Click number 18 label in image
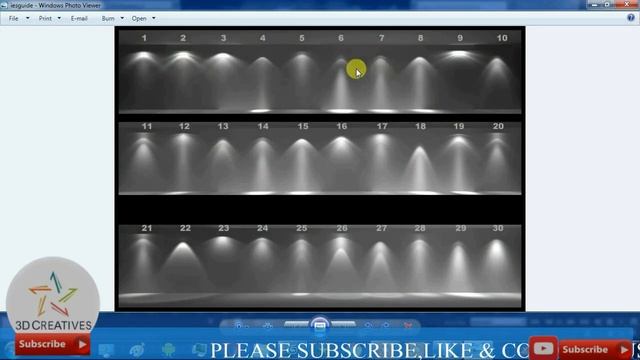 pos(420,126)
